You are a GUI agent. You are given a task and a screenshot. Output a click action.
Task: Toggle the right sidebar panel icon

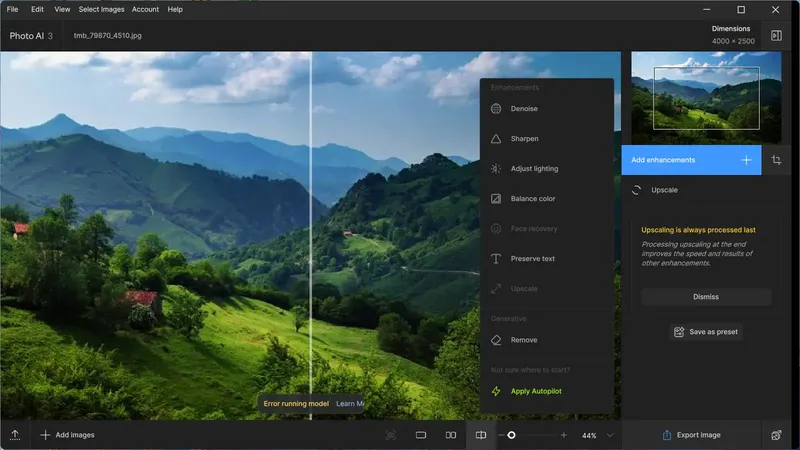point(776,35)
